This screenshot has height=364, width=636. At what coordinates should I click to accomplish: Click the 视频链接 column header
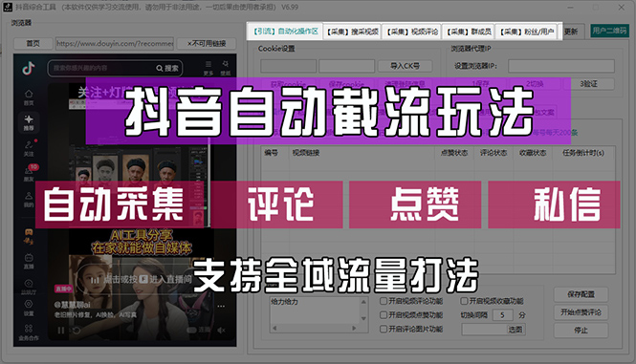point(306,153)
